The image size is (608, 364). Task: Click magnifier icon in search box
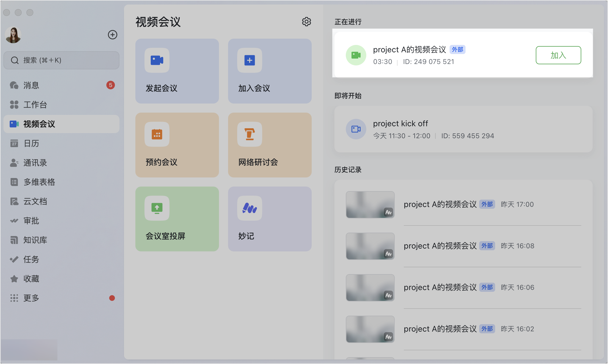15,60
